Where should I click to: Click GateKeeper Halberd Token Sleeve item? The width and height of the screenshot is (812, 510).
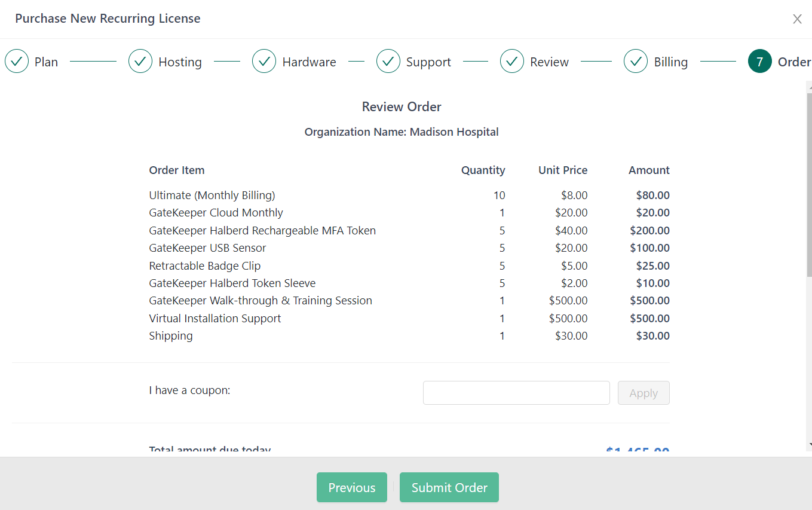232,283
